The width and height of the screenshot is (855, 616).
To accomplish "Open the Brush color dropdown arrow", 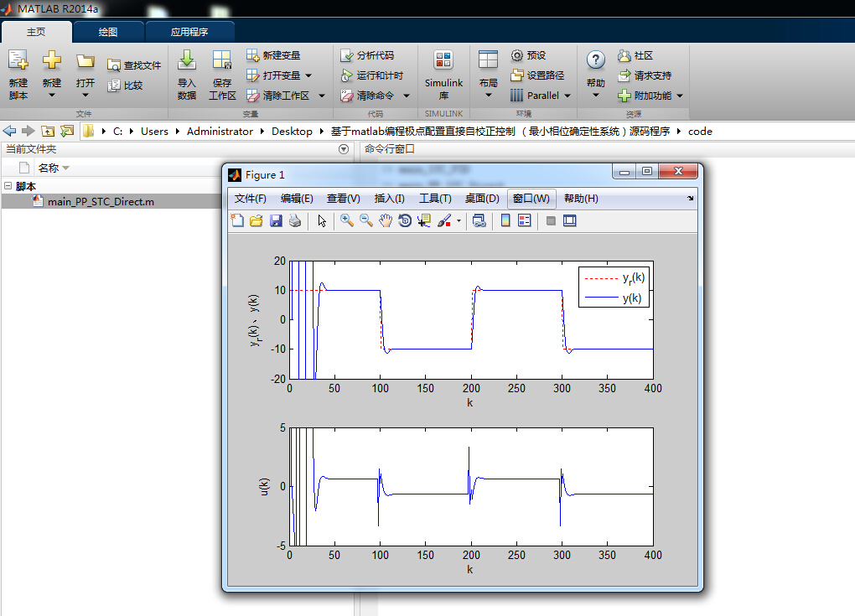I will point(459,220).
